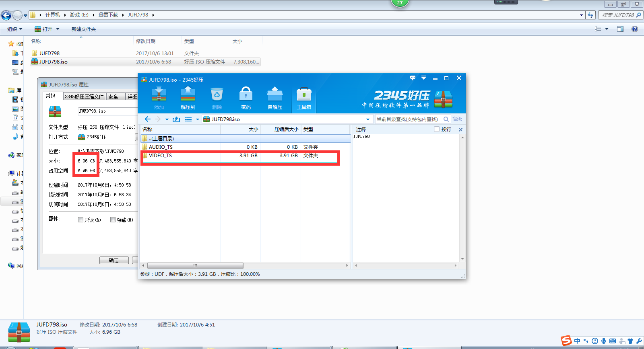Screen dimensions: 644x349
Task: Select the JUFD798.iso file in Explorer
Action: (145, 62)
